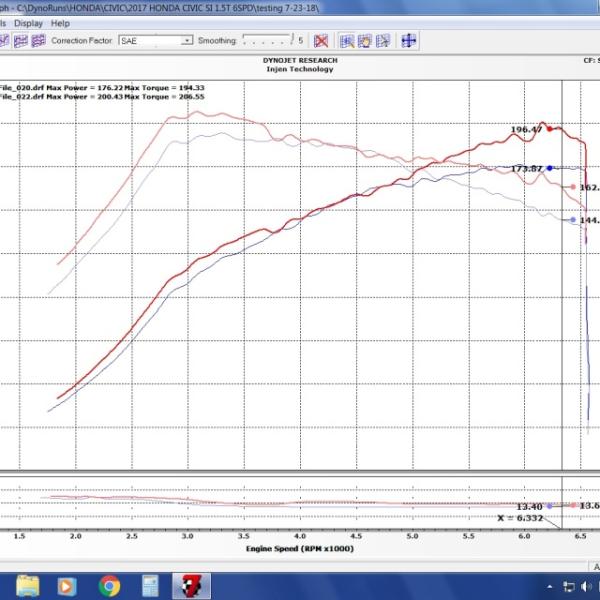This screenshot has width=600, height=600.
Task: Select the zoom magnifier graph tool
Action: click(x=347, y=41)
